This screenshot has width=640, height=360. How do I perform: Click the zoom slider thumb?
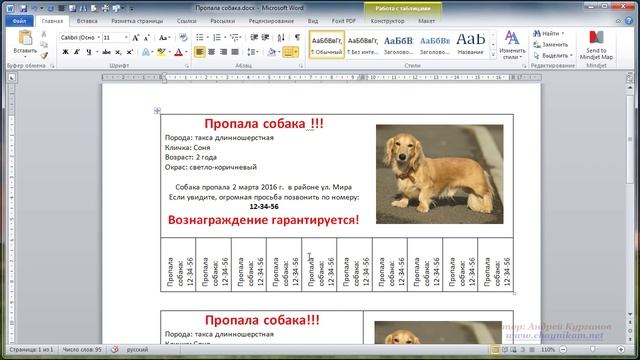[x=593, y=349]
